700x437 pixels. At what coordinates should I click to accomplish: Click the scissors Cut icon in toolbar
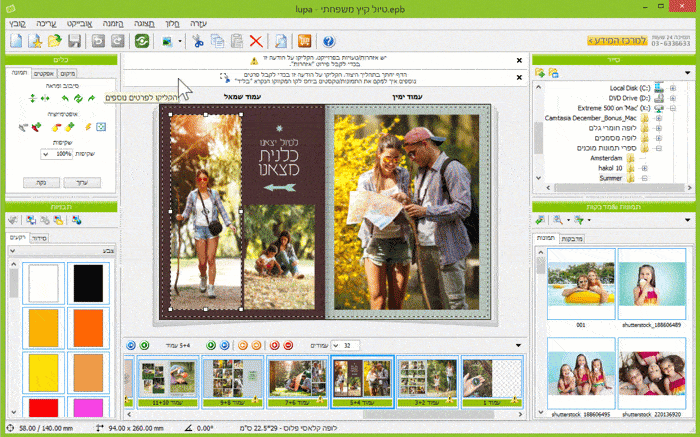197,41
